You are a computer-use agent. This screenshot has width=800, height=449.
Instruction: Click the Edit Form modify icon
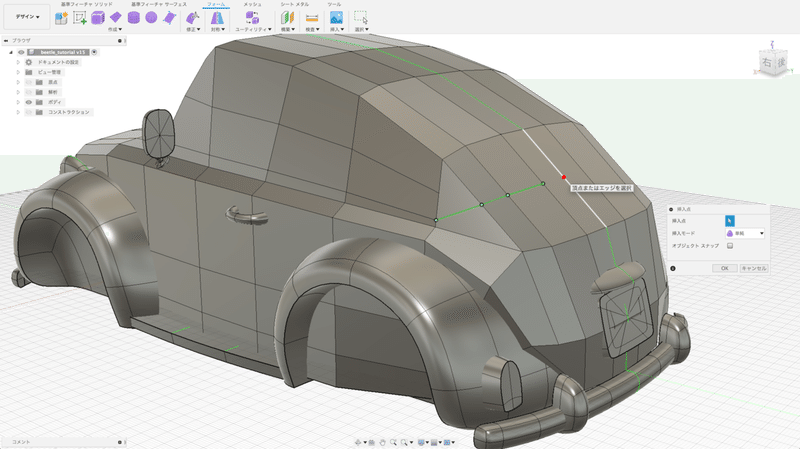[192, 19]
